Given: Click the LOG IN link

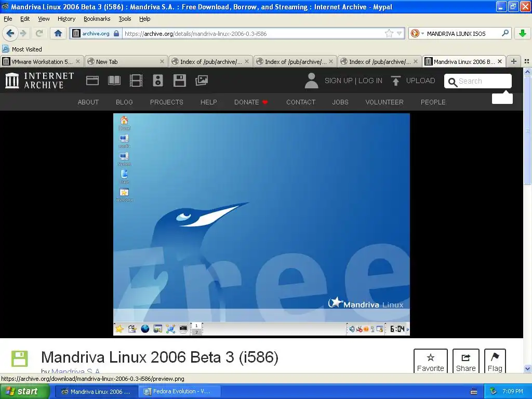Looking at the screenshot, I should (x=370, y=81).
